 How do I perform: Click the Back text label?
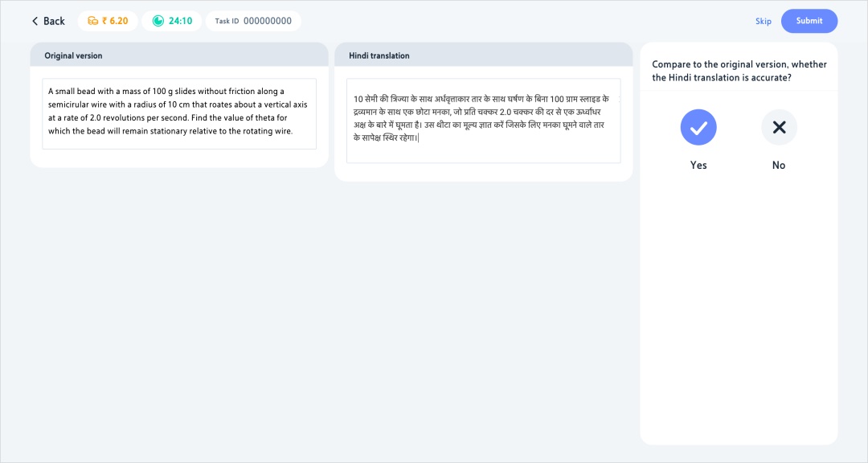pyautogui.click(x=54, y=21)
